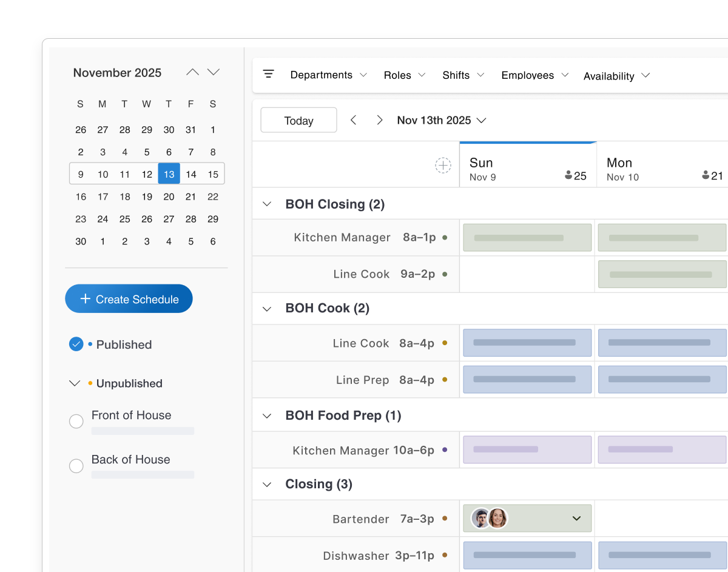
Task: Click the dashed add-shift plus icon
Action: coord(443,165)
